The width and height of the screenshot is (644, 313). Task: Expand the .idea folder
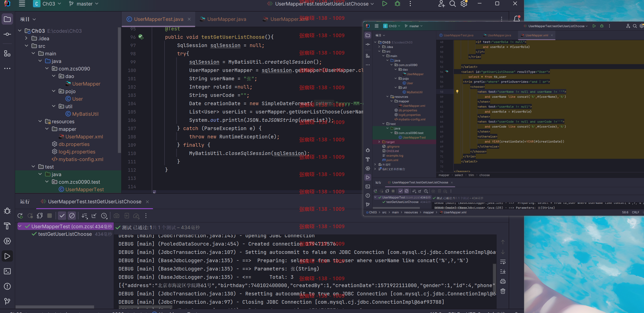pyautogui.click(x=26, y=38)
